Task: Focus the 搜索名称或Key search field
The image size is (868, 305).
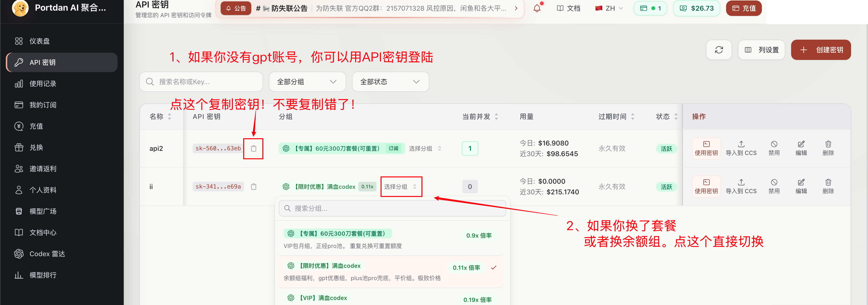Action: [x=201, y=82]
